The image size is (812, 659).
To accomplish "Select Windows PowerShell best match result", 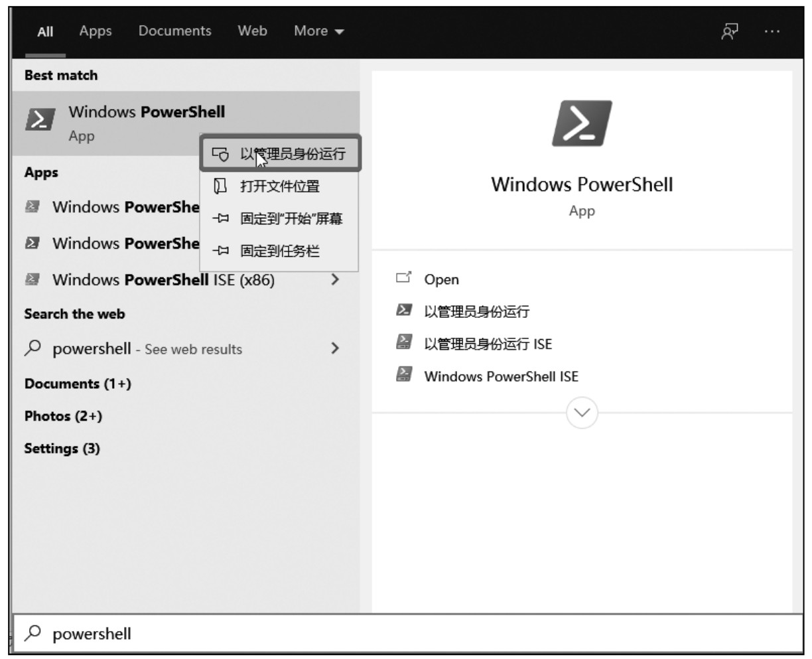I will pyautogui.click(x=186, y=123).
